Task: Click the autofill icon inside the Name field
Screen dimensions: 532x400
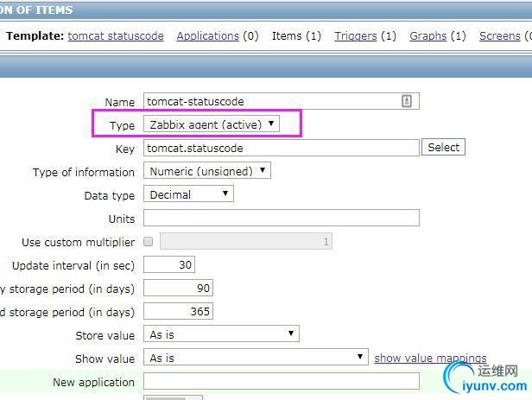Action: click(407, 101)
